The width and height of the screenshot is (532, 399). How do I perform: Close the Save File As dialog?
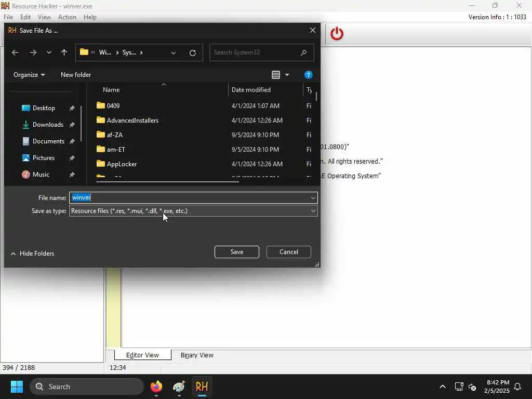pyautogui.click(x=312, y=30)
